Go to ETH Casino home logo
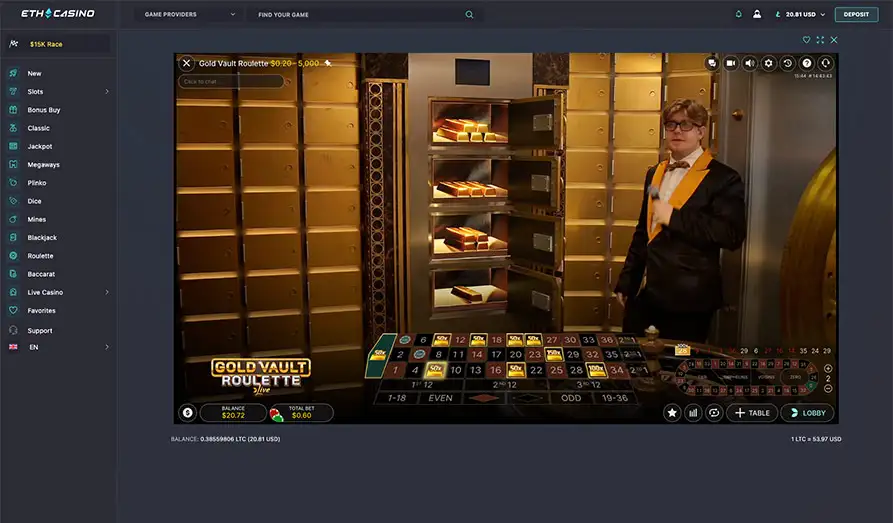The image size is (893, 523). [58, 13]
